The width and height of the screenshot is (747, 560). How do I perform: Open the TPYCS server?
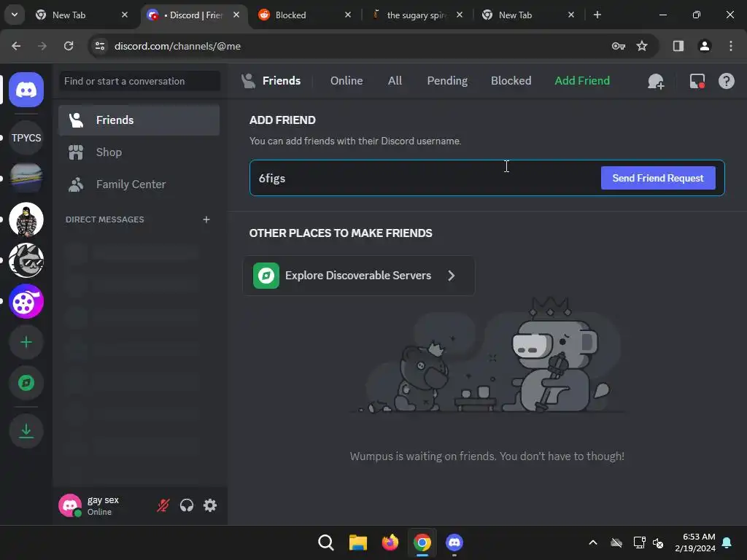pyautogui.click(x=26, y=138)
